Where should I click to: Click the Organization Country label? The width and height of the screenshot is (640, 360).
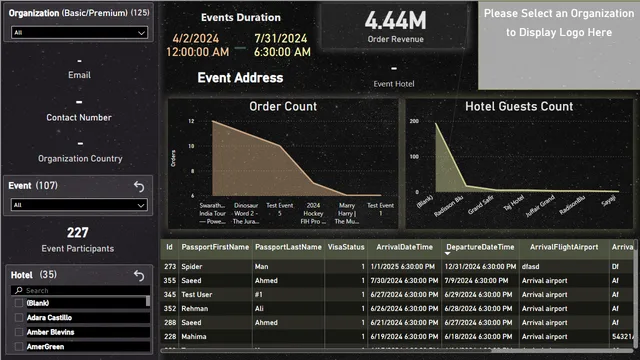click(x=80, y=158)
